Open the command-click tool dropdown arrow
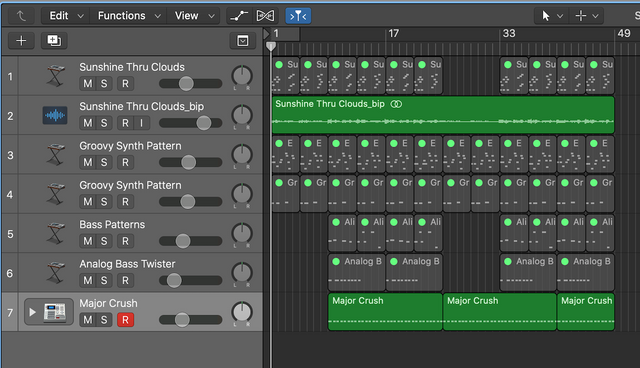 pyautogui.click(x=595, y=16)
